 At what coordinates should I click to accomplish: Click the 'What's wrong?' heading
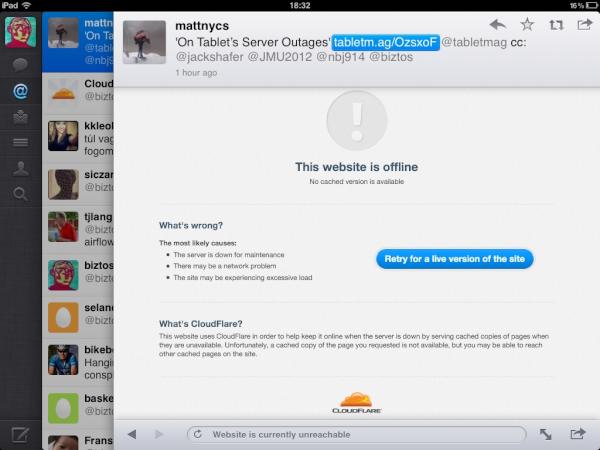tap(191, 225)
